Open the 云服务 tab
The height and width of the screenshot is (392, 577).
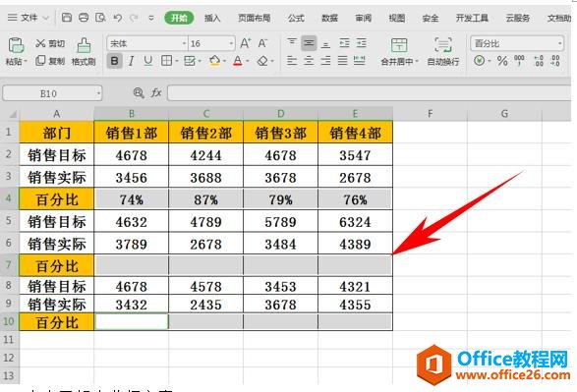click(518, 18)
